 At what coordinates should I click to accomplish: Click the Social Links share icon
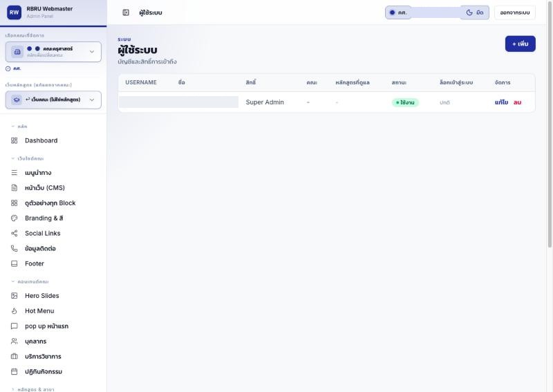(14, 233)
